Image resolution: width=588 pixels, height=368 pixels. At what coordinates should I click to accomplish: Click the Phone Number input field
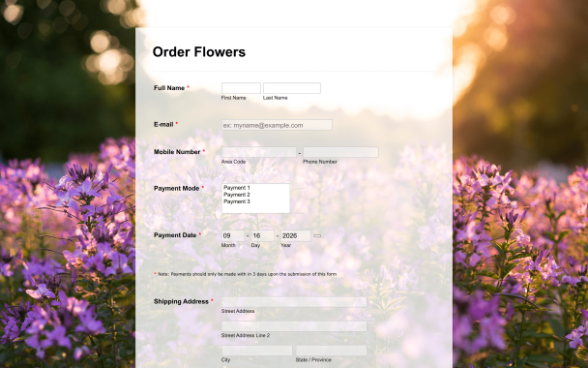pyautogui.click(x=340, y=152)
